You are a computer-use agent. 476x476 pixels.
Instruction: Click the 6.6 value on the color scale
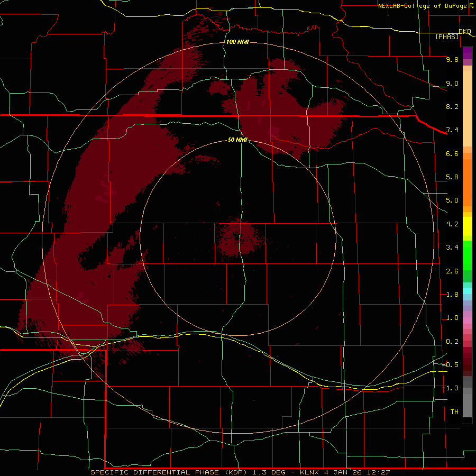tap(452, 153)
